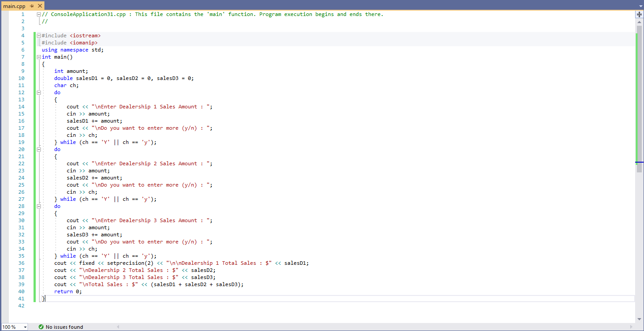Image resolution: width=644 pixels, height=331 pixels.
Task: Open the 100 % zoom dropdown
Action: point(25,327)
